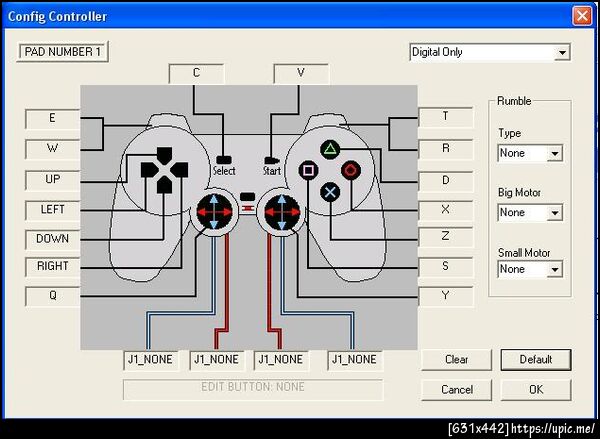The image size is (600, 439).
Task: Select the X key mapping for circle
Action: point(446,210)
